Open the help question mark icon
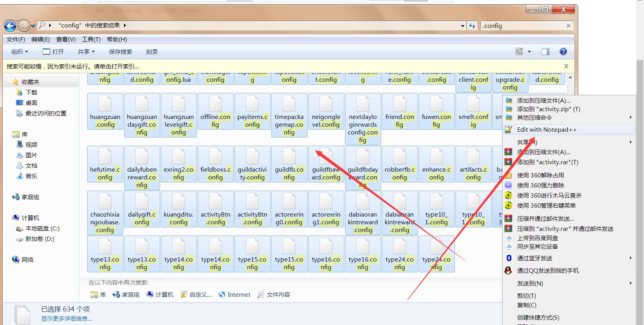This screenshot has height=325, width=644. click(563, 52)
